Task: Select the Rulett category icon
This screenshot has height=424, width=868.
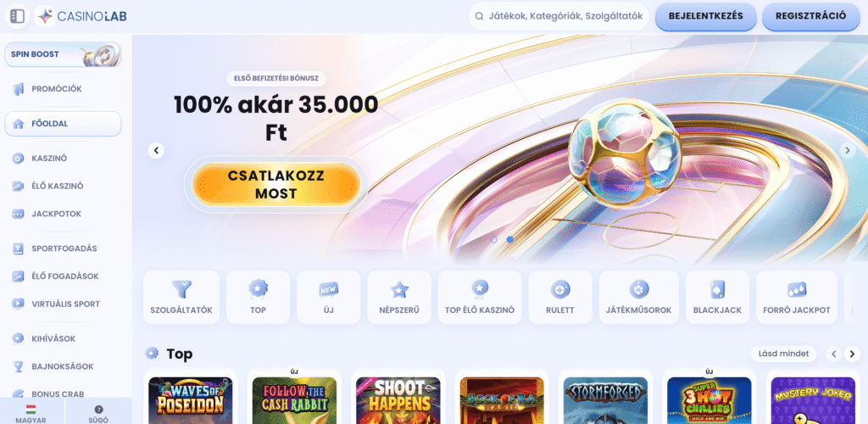Action: point(559,298)
